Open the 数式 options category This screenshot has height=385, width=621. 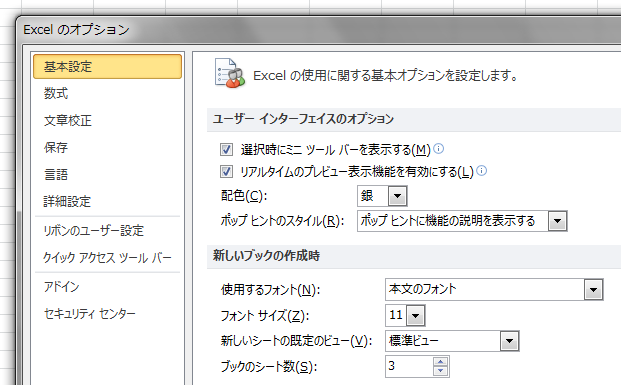56,93
